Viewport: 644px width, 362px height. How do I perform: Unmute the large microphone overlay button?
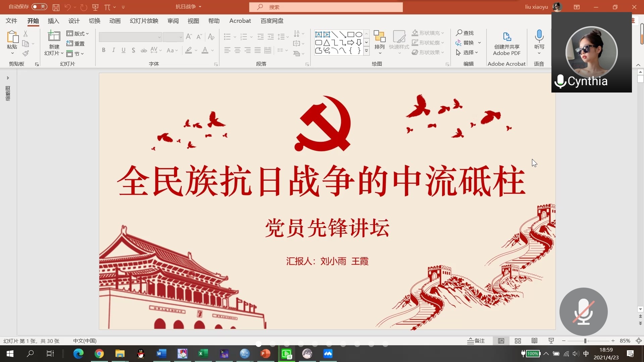[583, 312]
